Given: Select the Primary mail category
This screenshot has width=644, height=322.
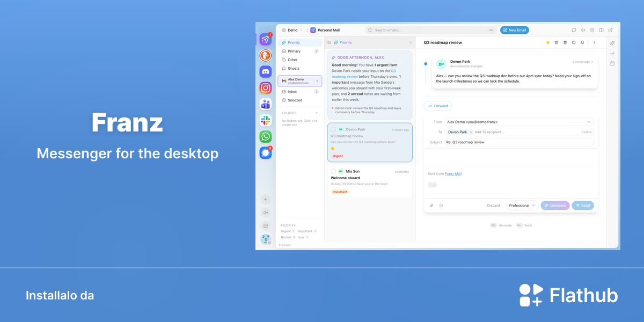Looking at the screenshot, I should (300, 51).
